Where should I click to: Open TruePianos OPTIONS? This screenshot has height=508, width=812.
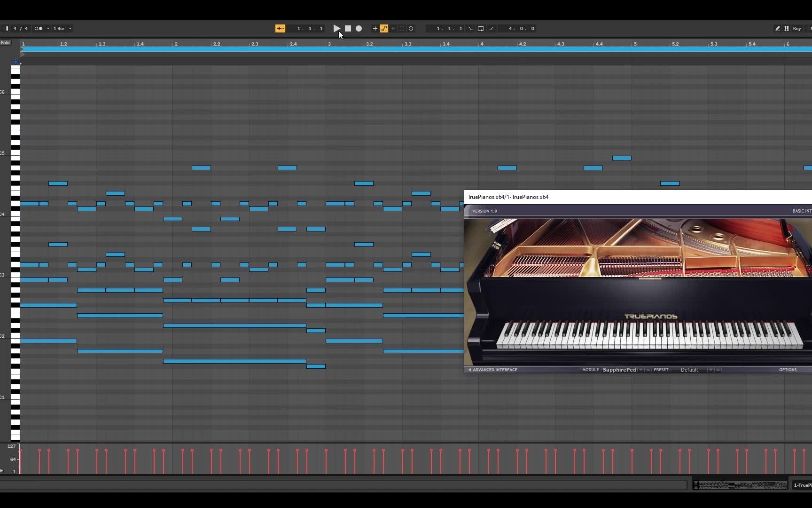click(788, 370)
